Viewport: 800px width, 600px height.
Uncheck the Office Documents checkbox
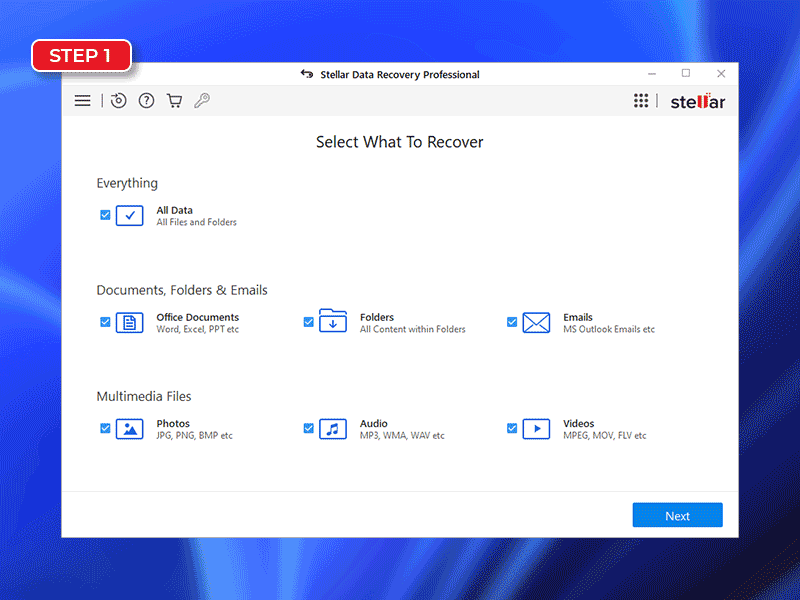105,322
